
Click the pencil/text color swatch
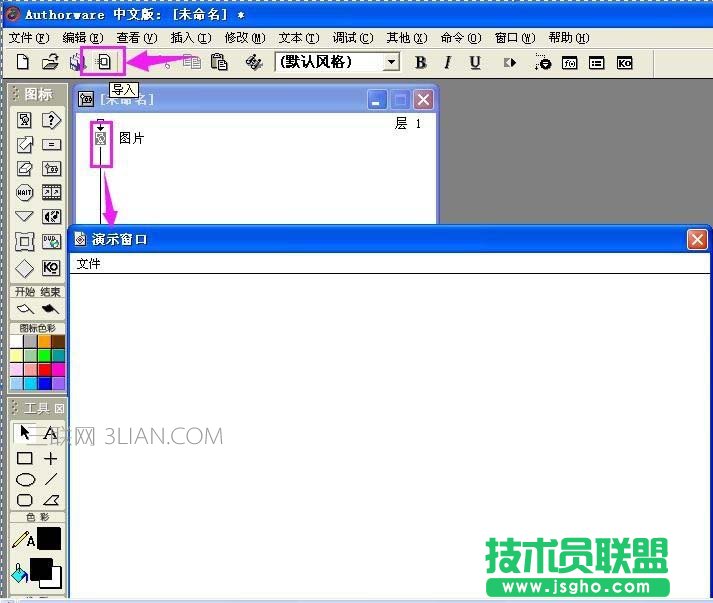pyautogui.click(x=49, y=539)
